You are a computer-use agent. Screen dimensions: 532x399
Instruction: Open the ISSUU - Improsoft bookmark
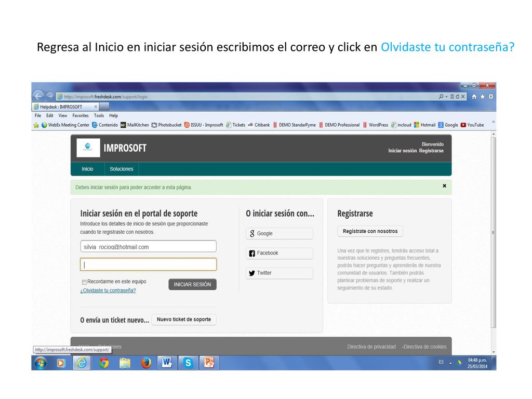pyautogui.click(x=204, y=125)
